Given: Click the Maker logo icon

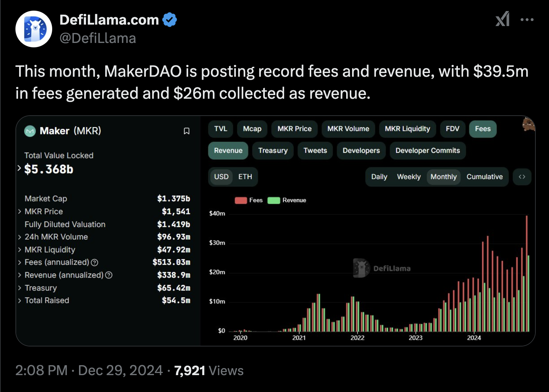Looking at the screenshot, I should pyautogui.click(x=30, y=131).
